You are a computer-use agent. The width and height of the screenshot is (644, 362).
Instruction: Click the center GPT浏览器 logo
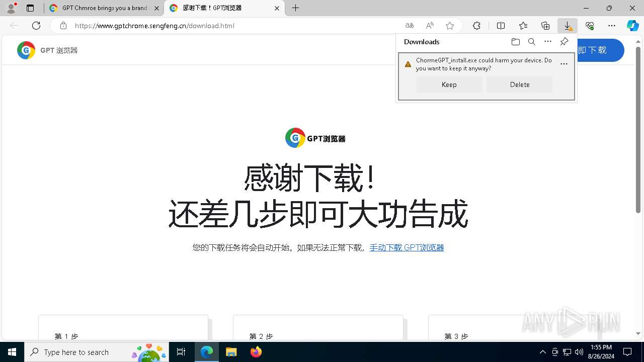(315, 138)
